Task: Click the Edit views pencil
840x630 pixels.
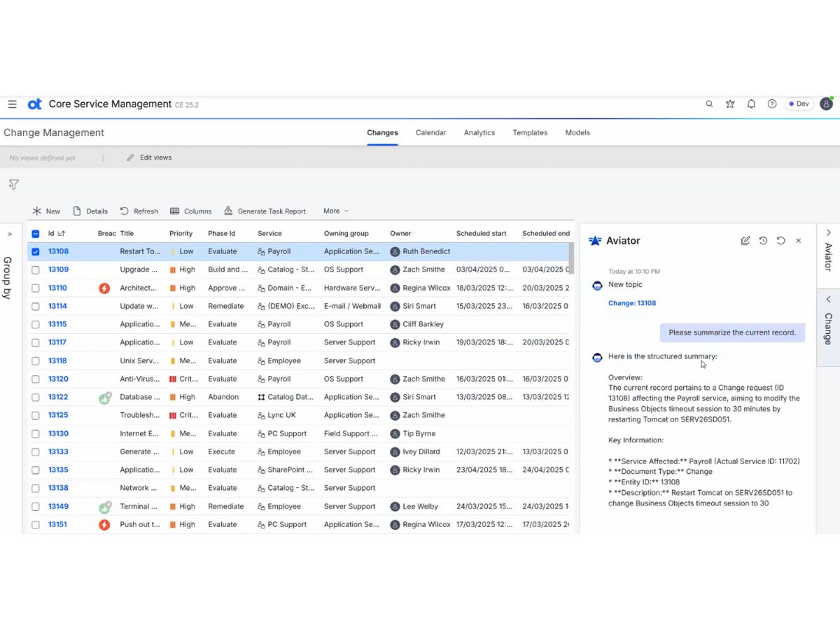Action: point(130,157)
